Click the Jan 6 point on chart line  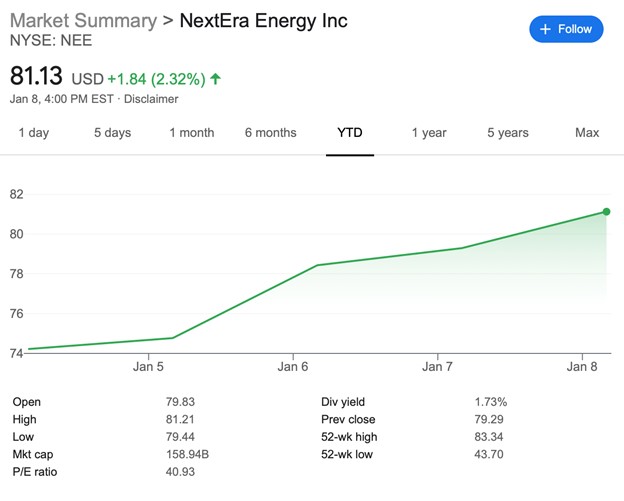point(316,265)
